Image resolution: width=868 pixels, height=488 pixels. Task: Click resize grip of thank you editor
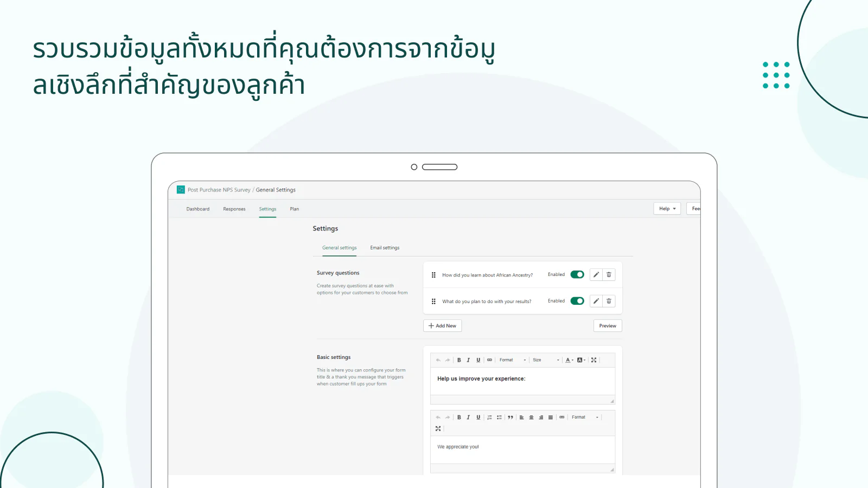[612, 470]
